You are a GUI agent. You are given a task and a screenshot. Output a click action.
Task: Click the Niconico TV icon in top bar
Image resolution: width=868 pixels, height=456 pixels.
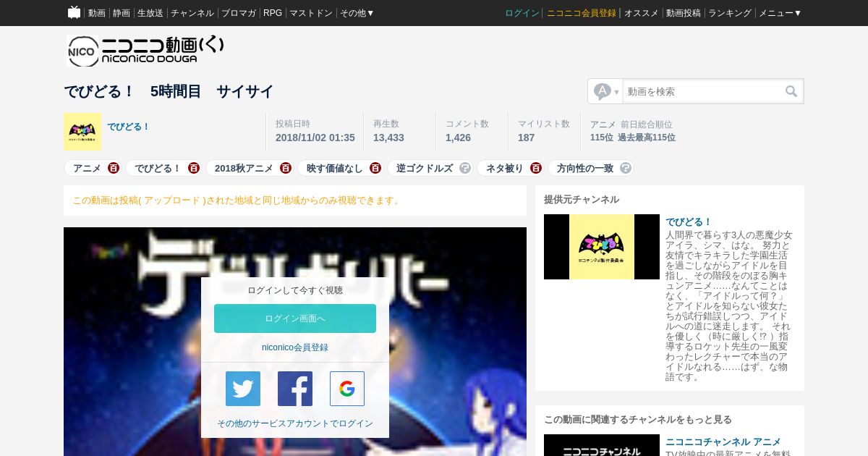[74, 12]
